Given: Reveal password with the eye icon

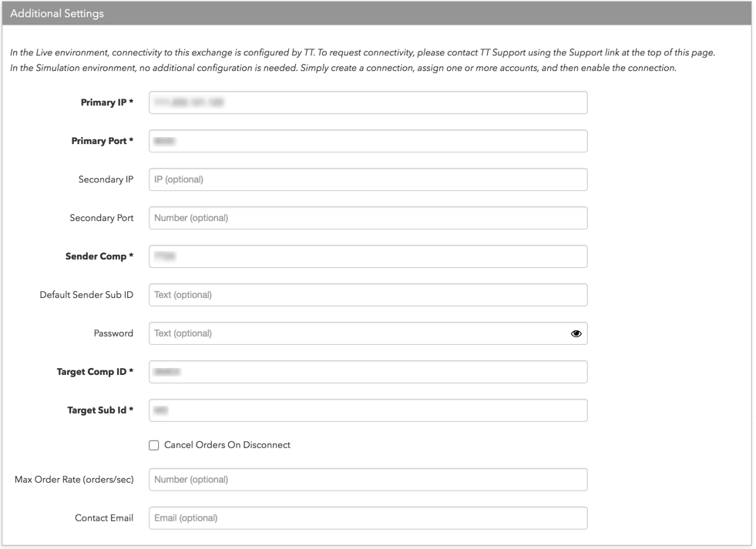Looking at the screenshot, I should (x=576, y=333).
